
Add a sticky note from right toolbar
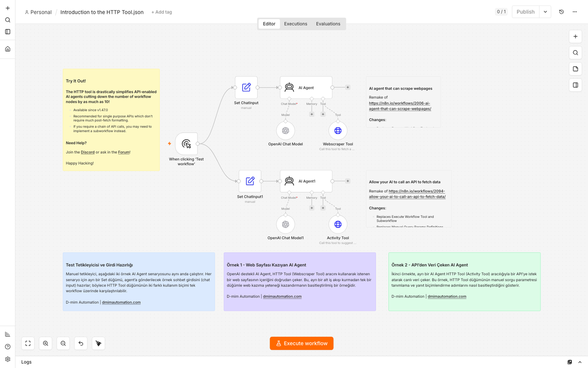(575, 69)
